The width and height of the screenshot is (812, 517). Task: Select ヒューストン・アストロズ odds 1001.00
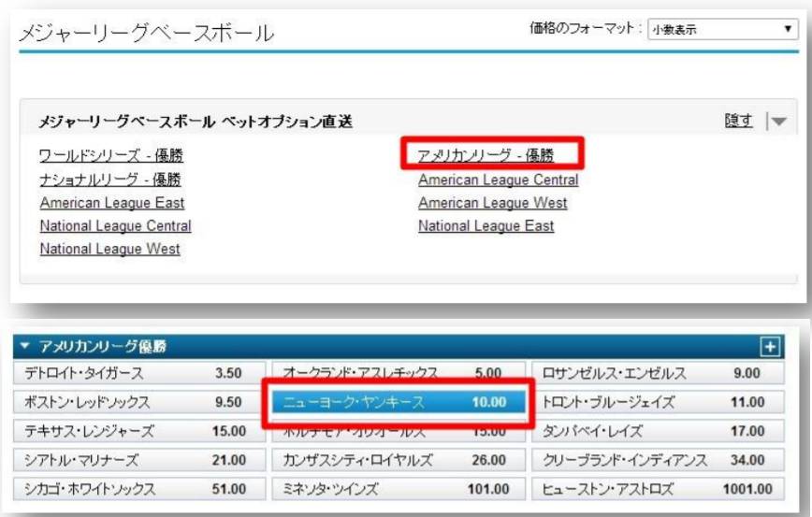point(658,489)
